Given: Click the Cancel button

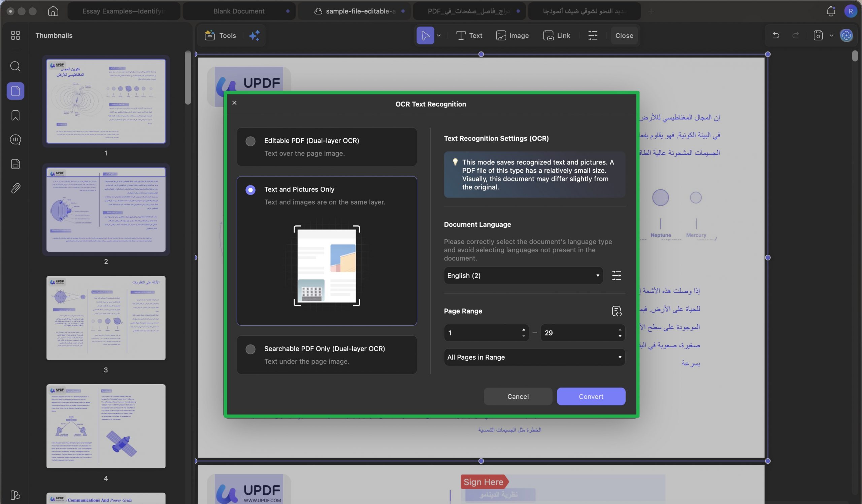Looking at the screenshot, I should point(518,396).
